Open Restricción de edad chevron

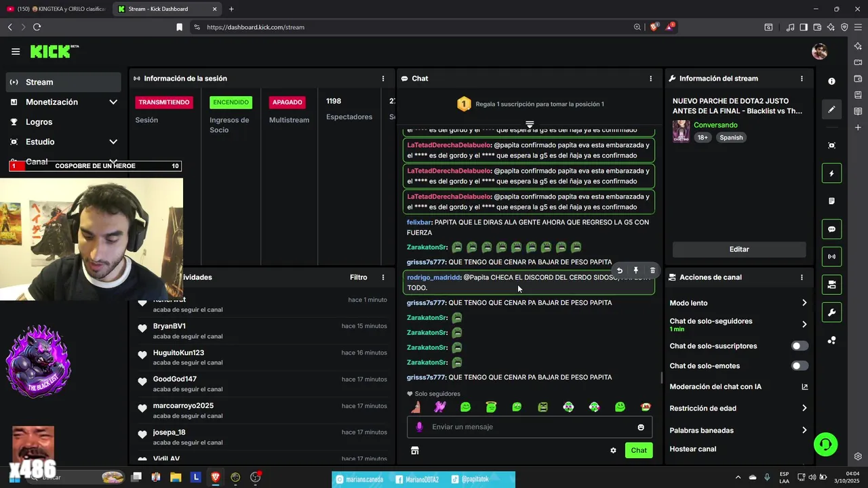click(804, 408)
